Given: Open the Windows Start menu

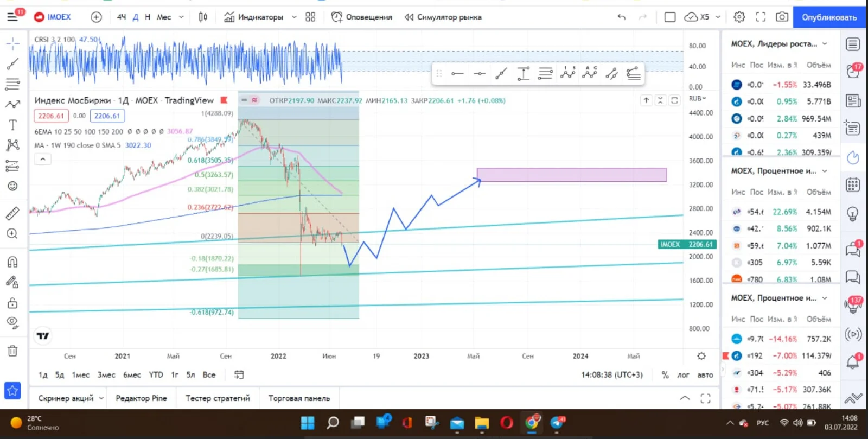Looking at the screenshot, I should tap(308, 423).
